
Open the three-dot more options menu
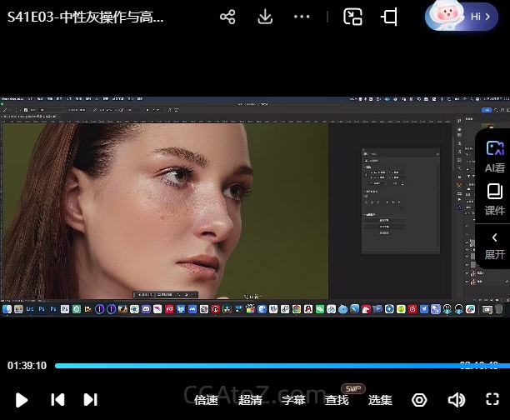click(x=302, y=17)
